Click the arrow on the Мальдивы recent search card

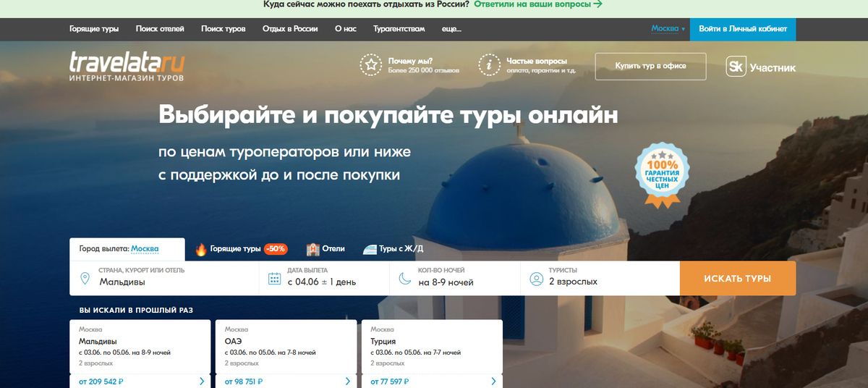tap(201, 381)
